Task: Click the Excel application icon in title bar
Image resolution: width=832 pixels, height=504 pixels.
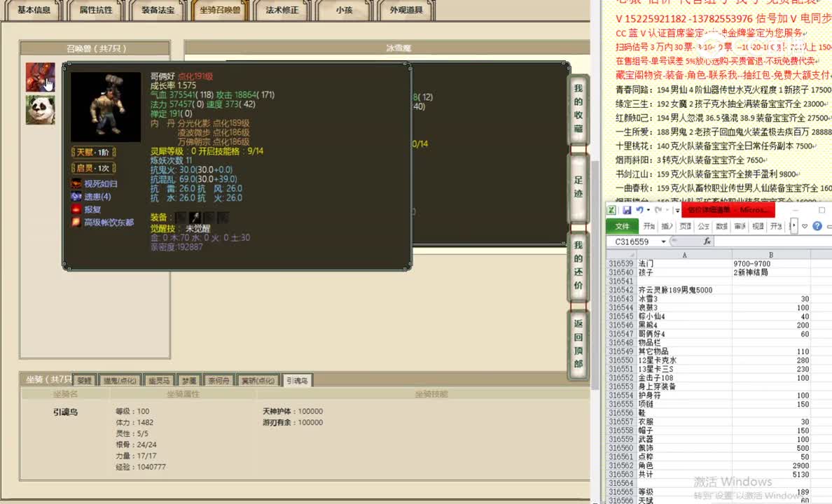Action: point(611,210)
